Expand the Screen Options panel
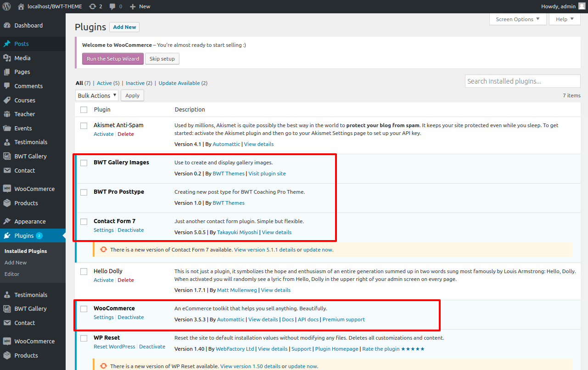This screenshot has width=588, height=370. 518,19
